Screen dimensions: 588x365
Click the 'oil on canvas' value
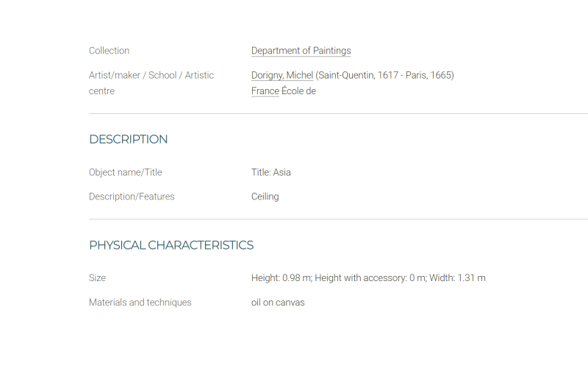278,302
